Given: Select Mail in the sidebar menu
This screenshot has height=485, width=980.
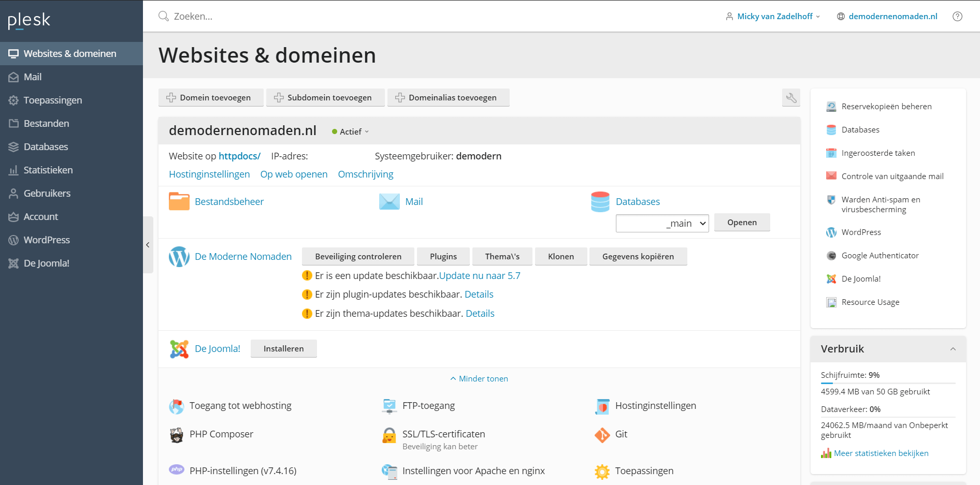Looking at the screenshot, I should (x=33, y=77).
